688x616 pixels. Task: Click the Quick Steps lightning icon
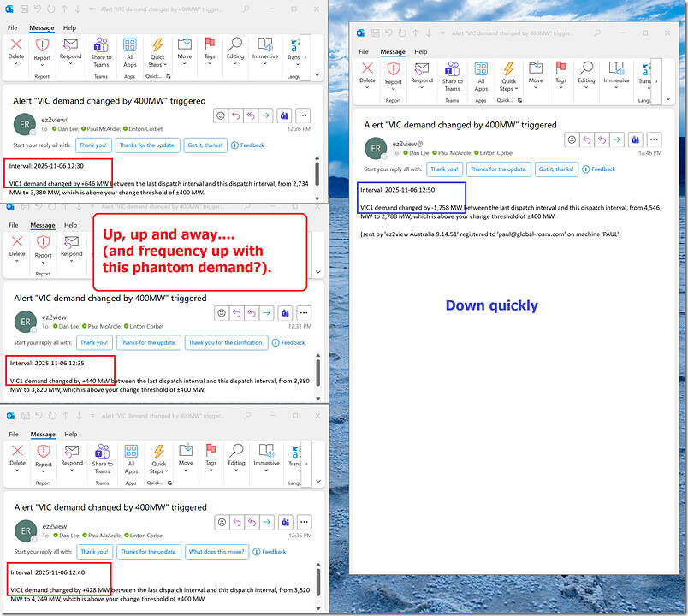(x=157, y=44)
